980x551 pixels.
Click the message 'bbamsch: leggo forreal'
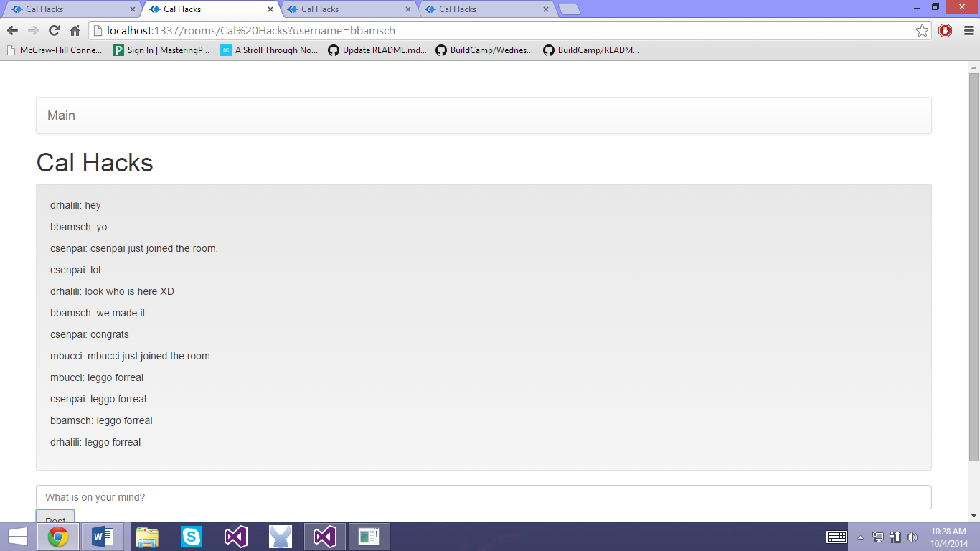[101, 420]
